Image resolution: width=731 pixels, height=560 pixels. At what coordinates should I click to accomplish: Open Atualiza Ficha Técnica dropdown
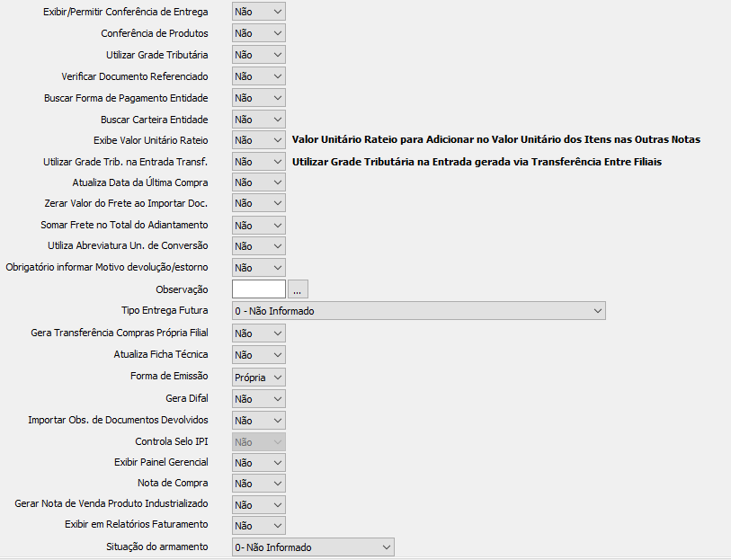(259, 355)
